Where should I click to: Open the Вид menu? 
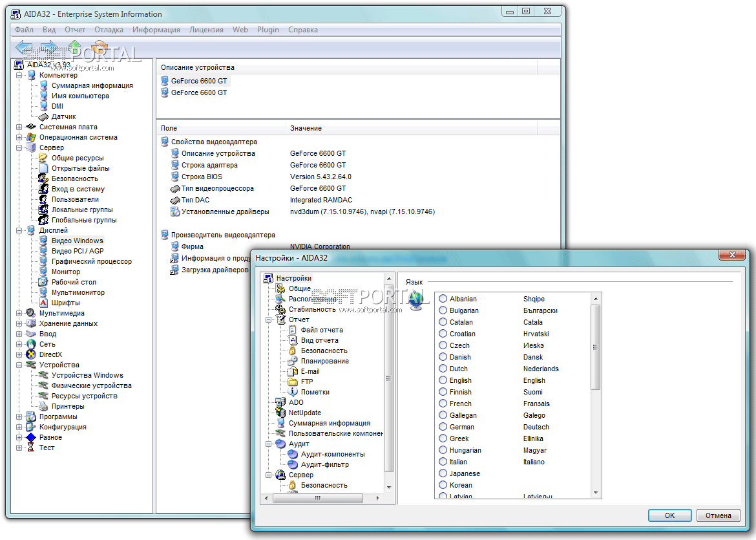(x=49, y=30)
